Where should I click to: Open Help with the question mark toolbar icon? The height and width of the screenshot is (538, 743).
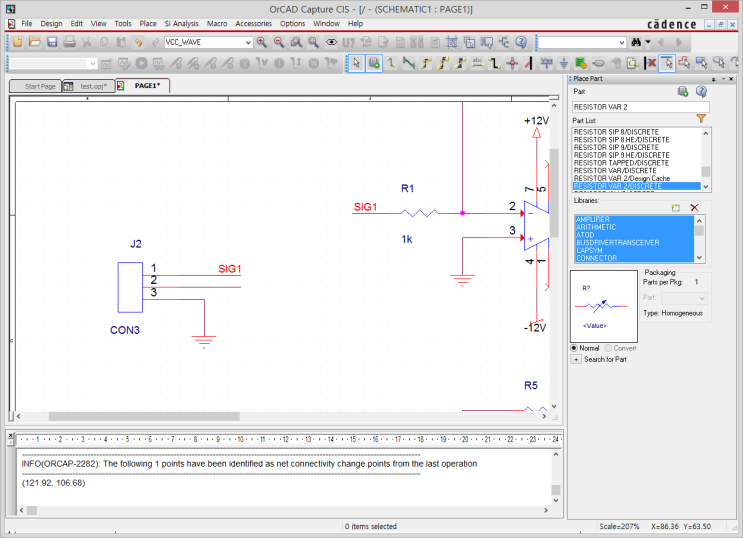pos(521,42)
